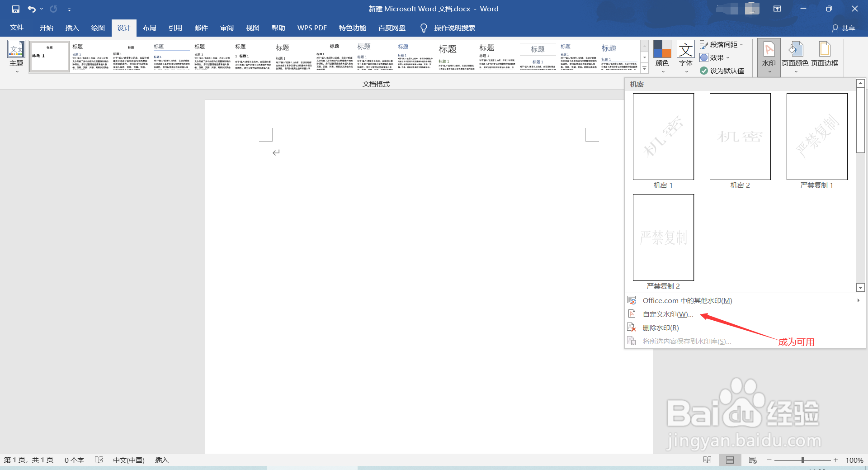Open the Fonts (字体) button
The height and width of the screenshot is (470, 868).
click(686, 57)
